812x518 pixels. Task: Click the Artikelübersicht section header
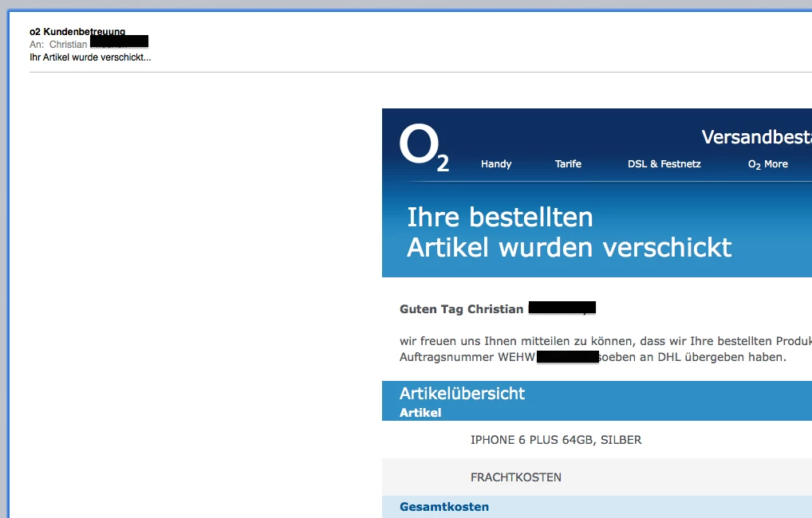pyautogui.click(x=462, y=394)
